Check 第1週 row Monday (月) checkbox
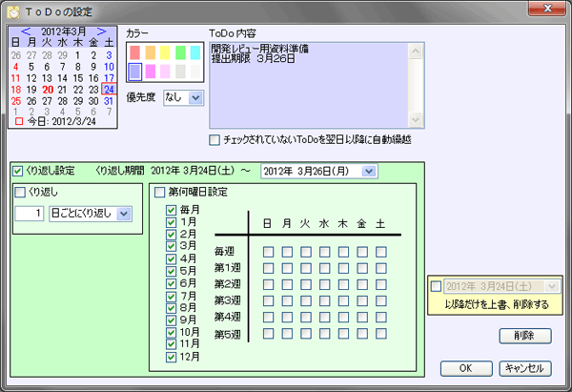This screenshot has width=572, height=392. coord(287,268)
